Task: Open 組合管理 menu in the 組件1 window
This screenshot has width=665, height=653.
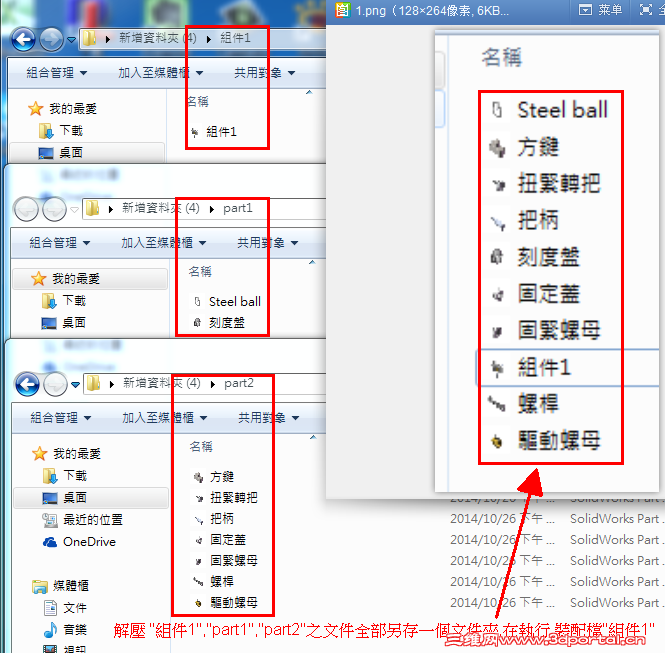Action: click(56, 73)
